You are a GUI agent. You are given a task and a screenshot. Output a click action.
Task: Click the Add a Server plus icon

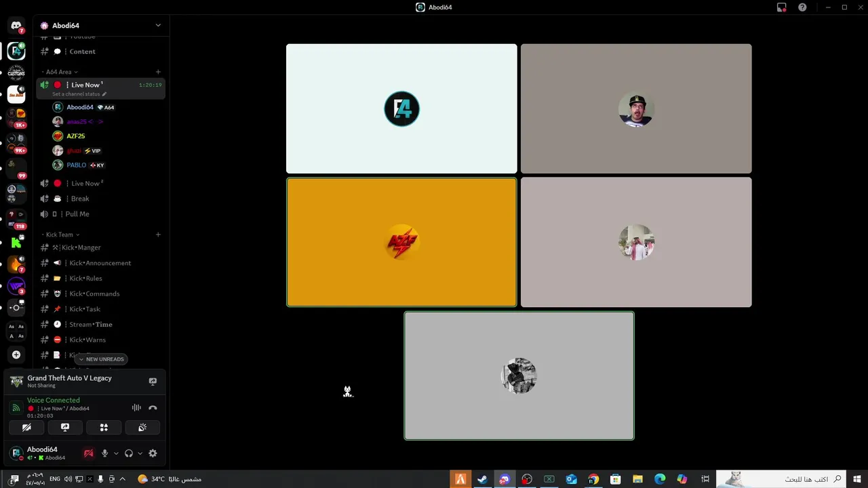pos(16,354)
